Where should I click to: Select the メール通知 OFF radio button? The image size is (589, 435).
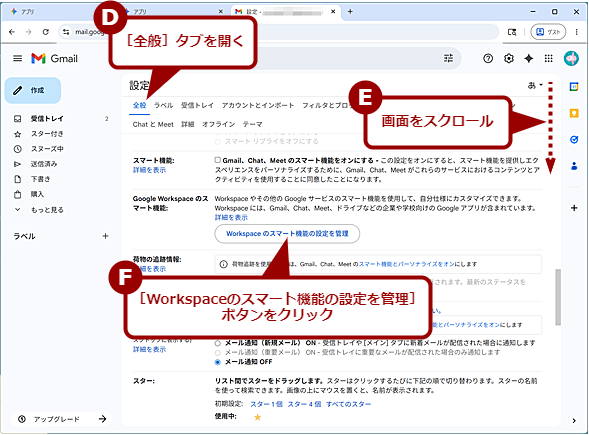217,362
